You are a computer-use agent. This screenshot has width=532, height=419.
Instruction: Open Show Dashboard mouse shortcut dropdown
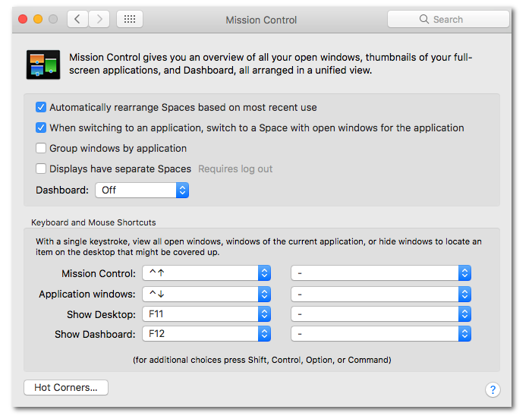click(381, 334)
